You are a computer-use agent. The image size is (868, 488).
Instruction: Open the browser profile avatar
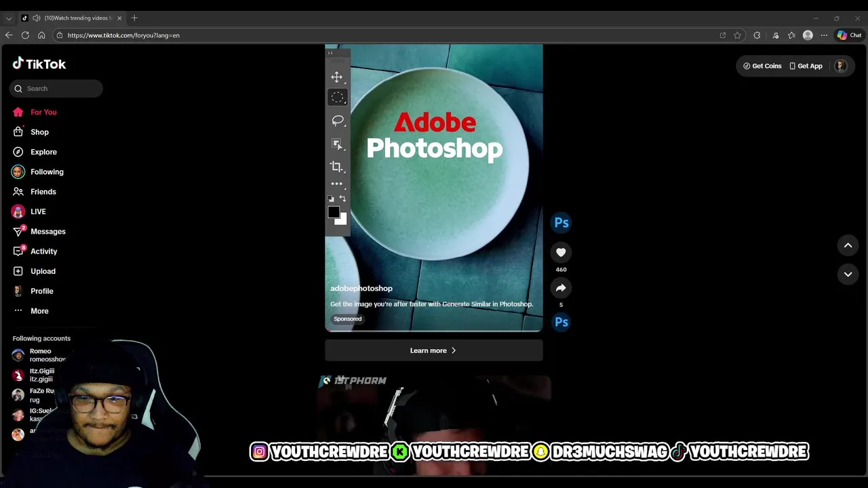coord(808,35)
